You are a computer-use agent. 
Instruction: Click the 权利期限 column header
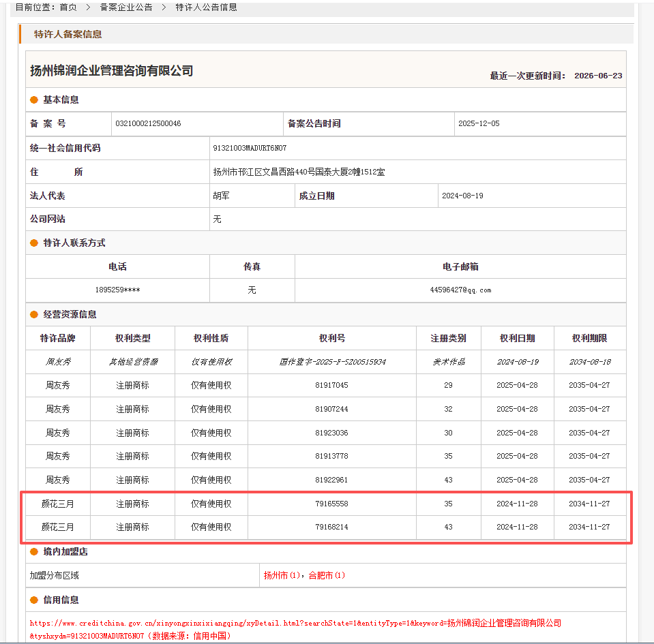pos(589,338)
